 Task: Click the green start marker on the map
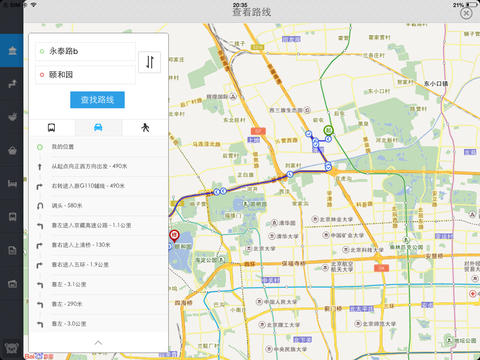328,130
